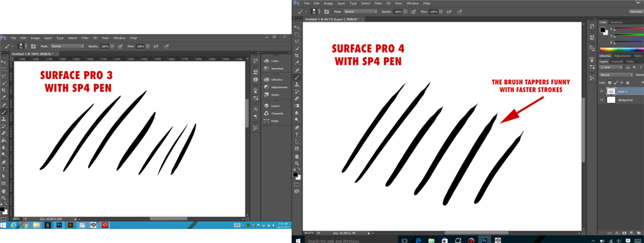Screen dimensions: 644x243
Task: Select the Brush tool in the Surface Pro 4 window
Action: click(297, 77)
